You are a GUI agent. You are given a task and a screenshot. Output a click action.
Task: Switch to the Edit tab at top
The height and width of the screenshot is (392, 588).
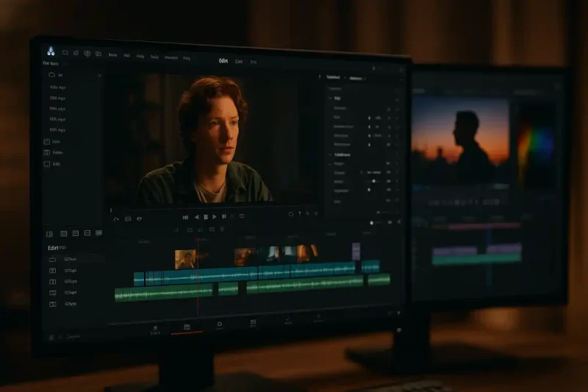tap(223, 61)
